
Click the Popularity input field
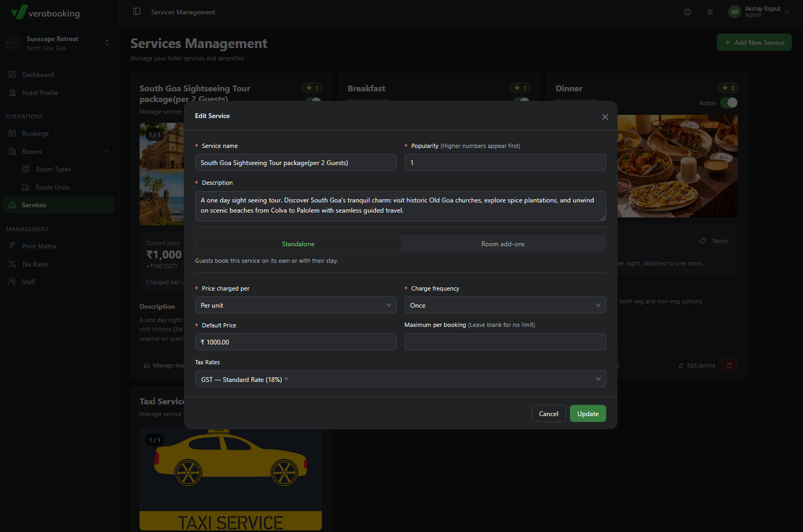pyautogui.click(x=505, y=162)
